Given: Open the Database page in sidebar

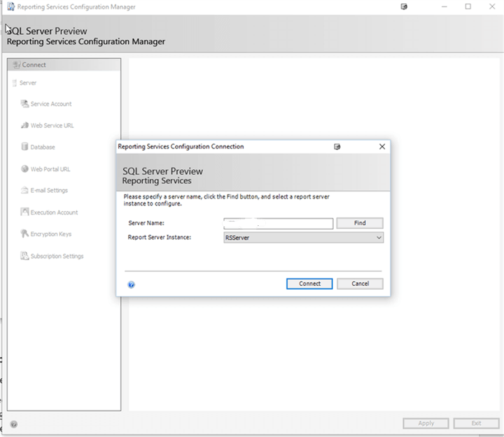Looking at the screenshot, I should (43, 147).
